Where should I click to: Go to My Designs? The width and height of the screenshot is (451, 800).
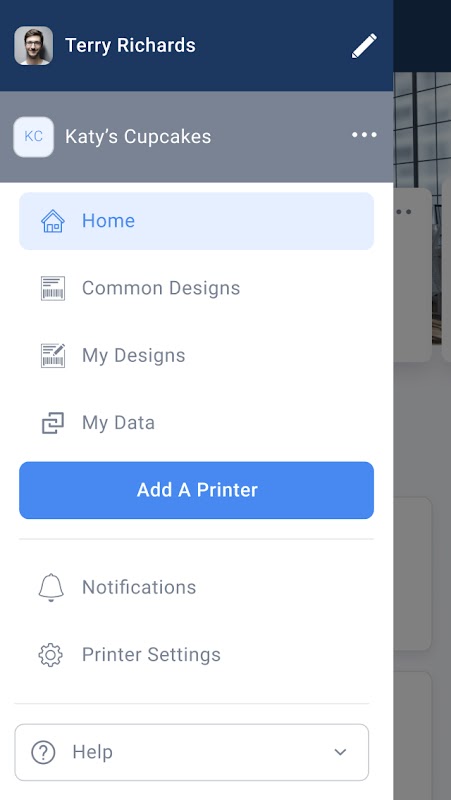pos(196,356)
